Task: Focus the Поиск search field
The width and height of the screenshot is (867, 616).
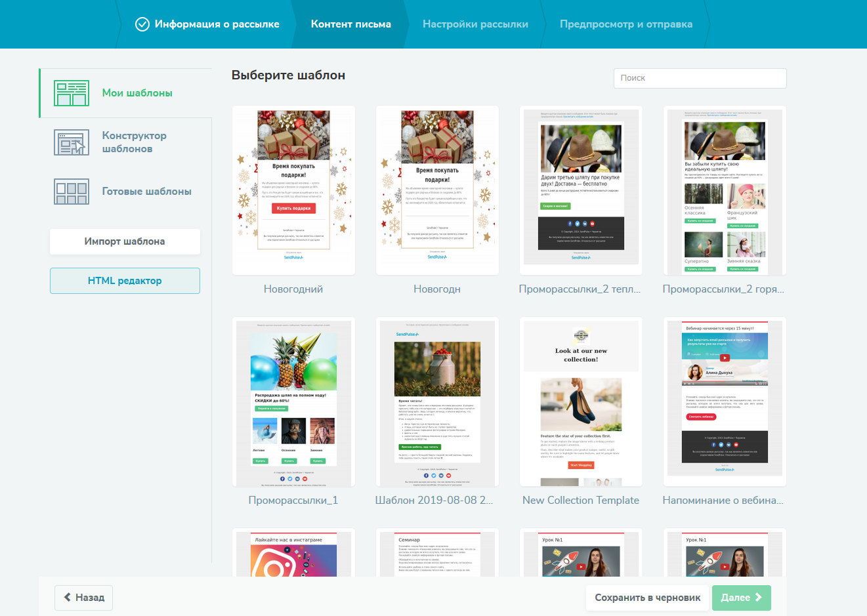Action: point(700,78)
